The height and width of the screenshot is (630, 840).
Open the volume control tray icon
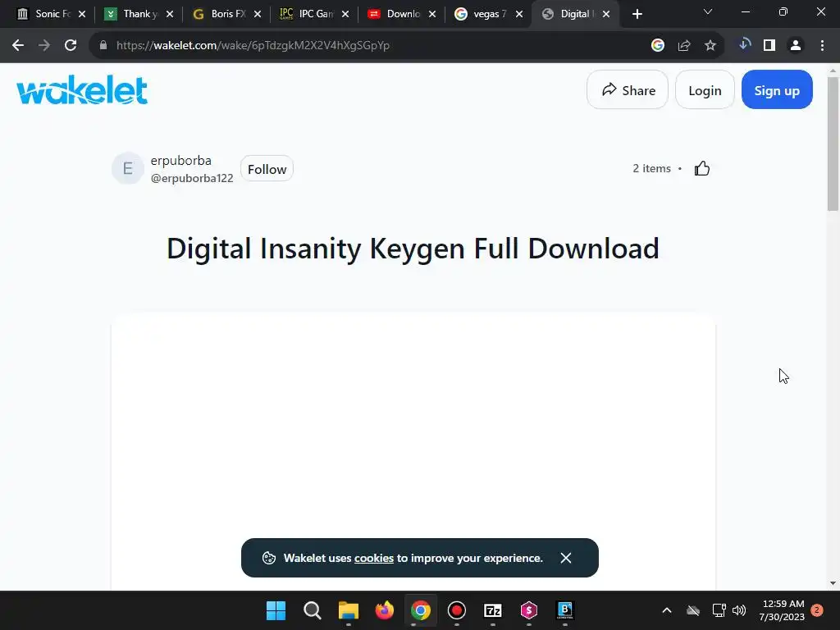739,610
